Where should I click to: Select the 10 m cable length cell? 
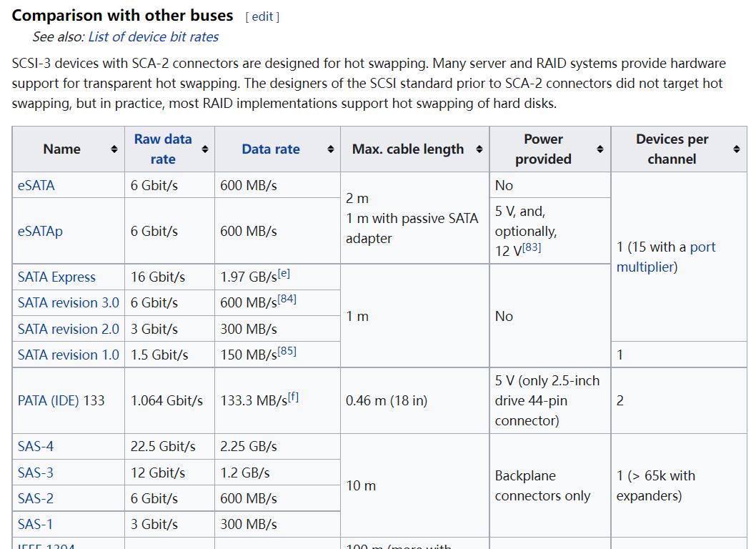[x=414, y=485]
